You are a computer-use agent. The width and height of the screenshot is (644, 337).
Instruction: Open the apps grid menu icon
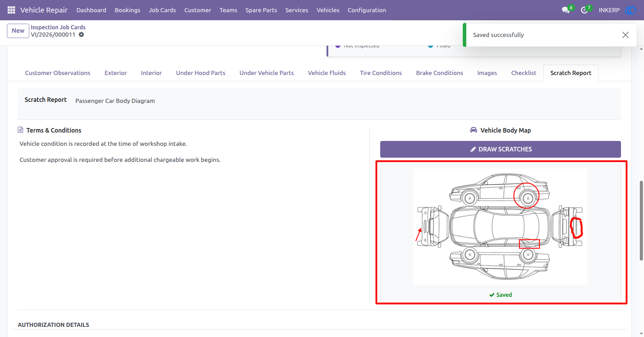[x=11, y=10]
